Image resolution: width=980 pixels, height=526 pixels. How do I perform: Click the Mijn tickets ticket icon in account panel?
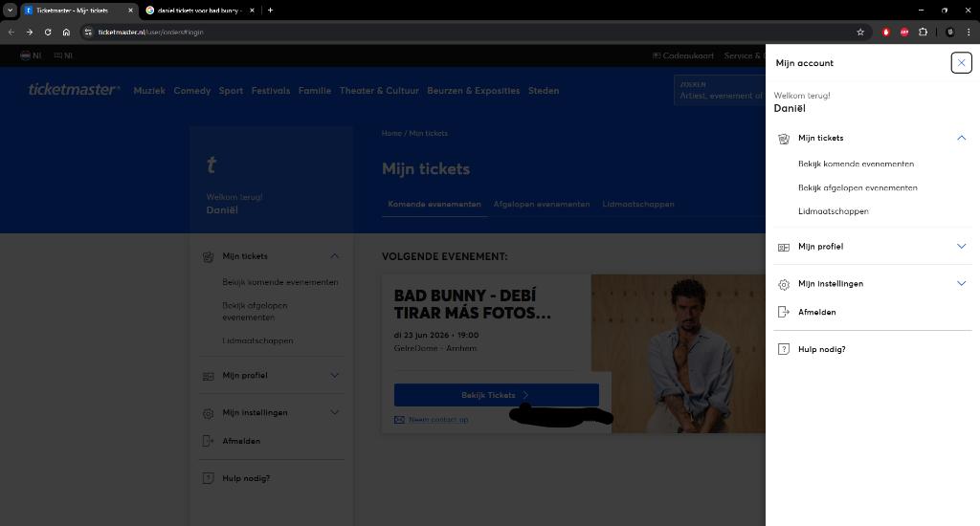783,139
